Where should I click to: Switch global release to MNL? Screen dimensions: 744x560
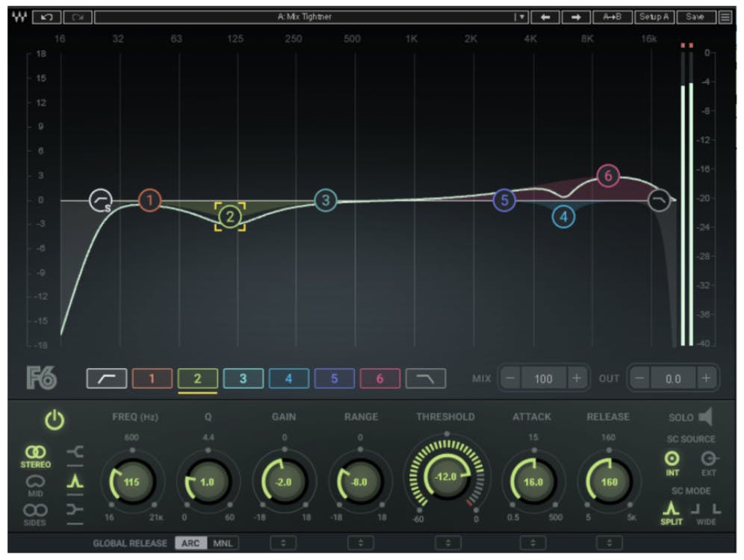(x=222, y=543)
